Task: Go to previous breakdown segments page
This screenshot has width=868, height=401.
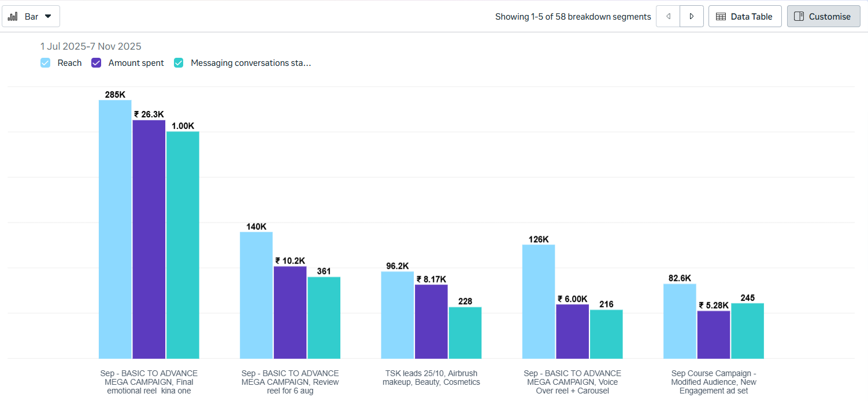Action: [x=668, y=16]
